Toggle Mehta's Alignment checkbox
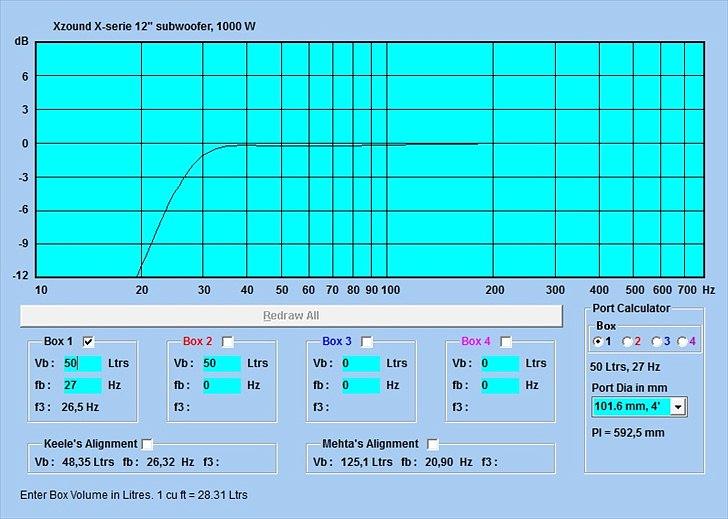Screen dimensions: 728x519 point(433,444)
